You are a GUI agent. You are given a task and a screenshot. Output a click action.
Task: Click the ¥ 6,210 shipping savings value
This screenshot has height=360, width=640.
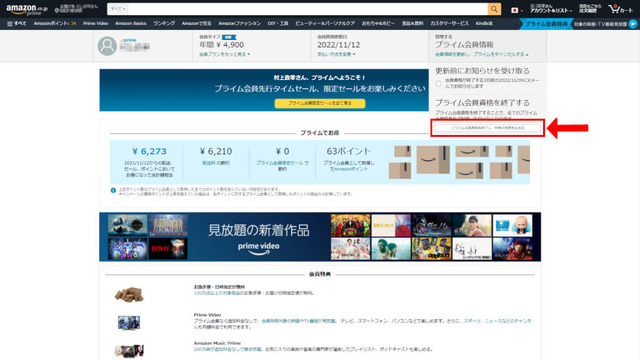coord(216,151)
